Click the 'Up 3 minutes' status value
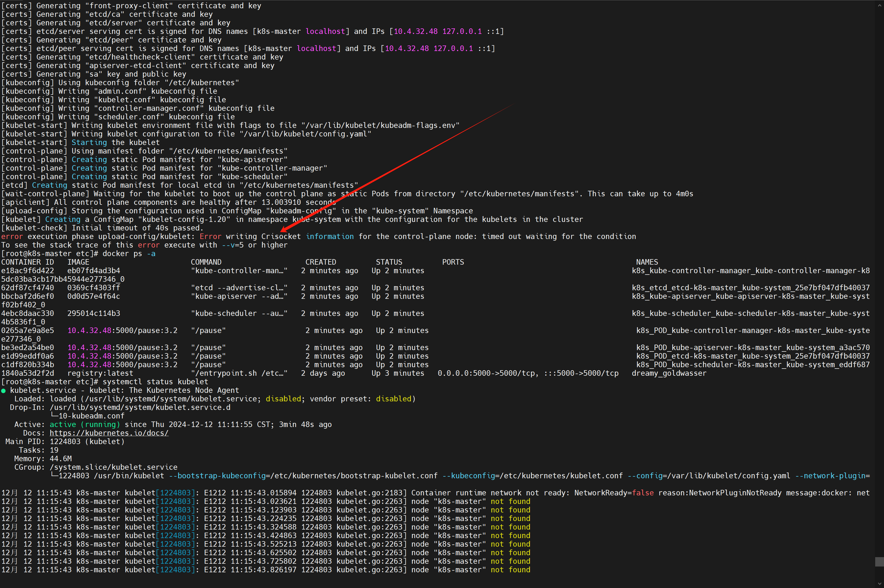This screenshot has width=884, height=588. coord(398,374)
